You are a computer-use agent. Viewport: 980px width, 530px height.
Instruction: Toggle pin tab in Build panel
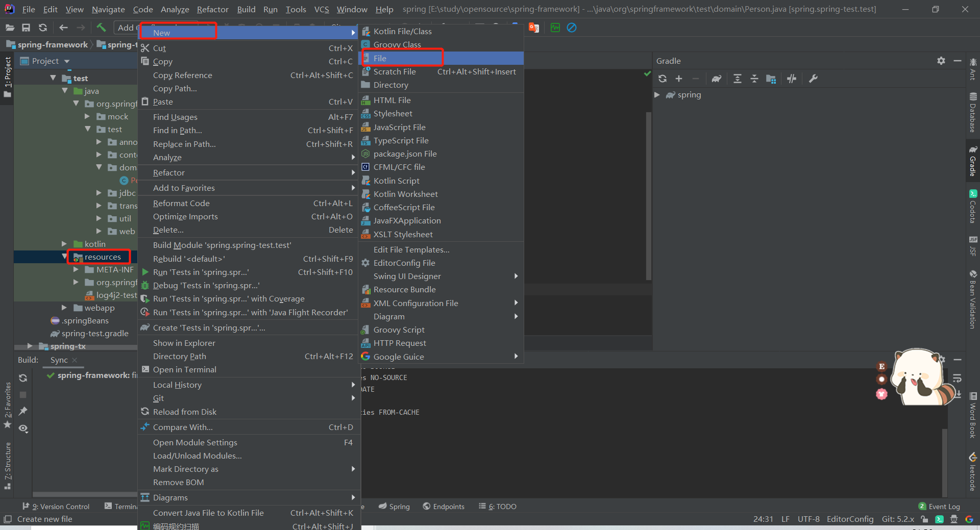click(23, 411)
